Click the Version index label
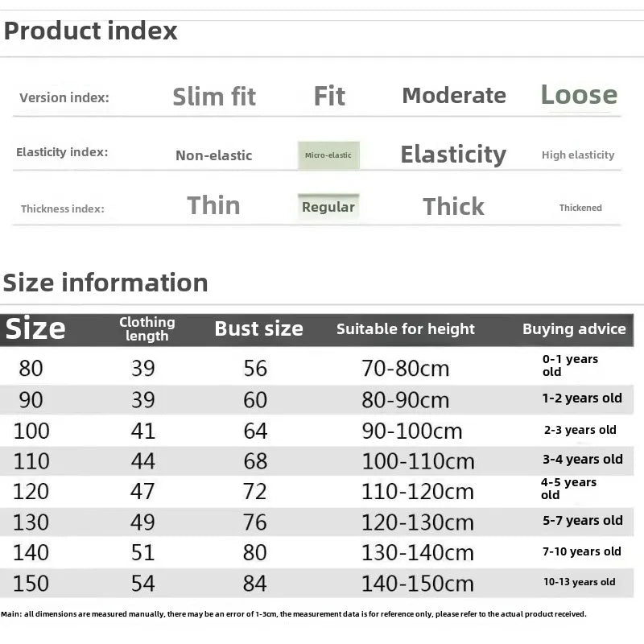The image size is (644, 644). (64, 98)
